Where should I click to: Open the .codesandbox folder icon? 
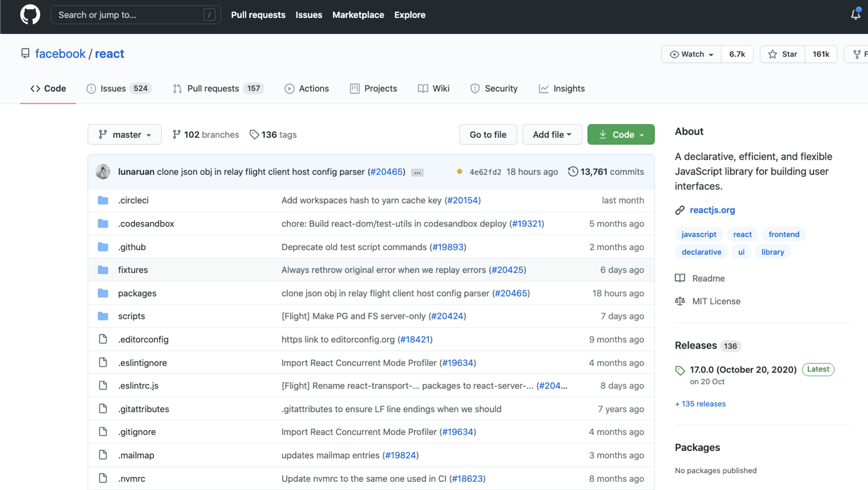[x=103, y=224]
